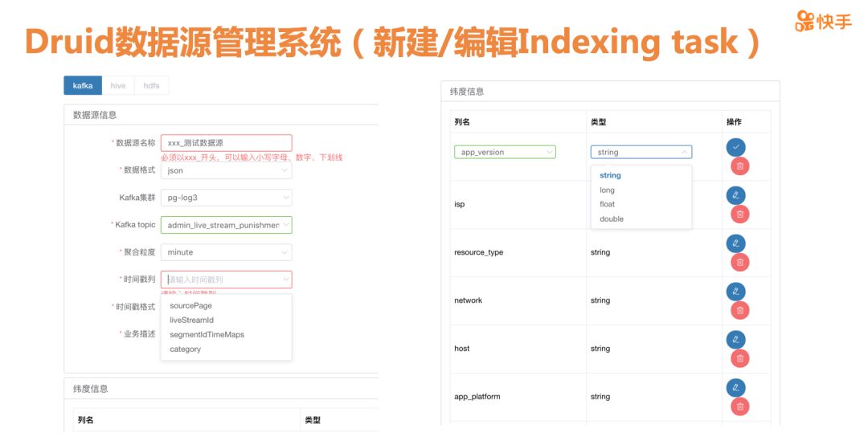Screen dimensions: 868x441
Task: Edit the network row
Action: (735, 292)
